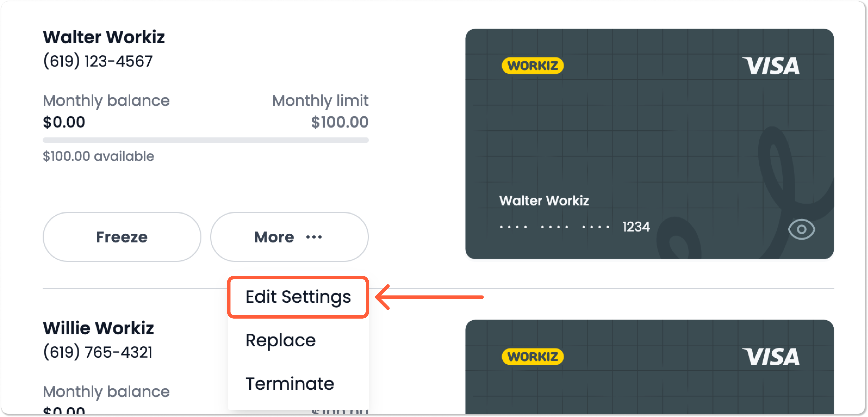Image resolution: width=868 pixels, height=417 pixels.
Task: Select Terminate in the dropdown menu
Action: coord(290,384)
